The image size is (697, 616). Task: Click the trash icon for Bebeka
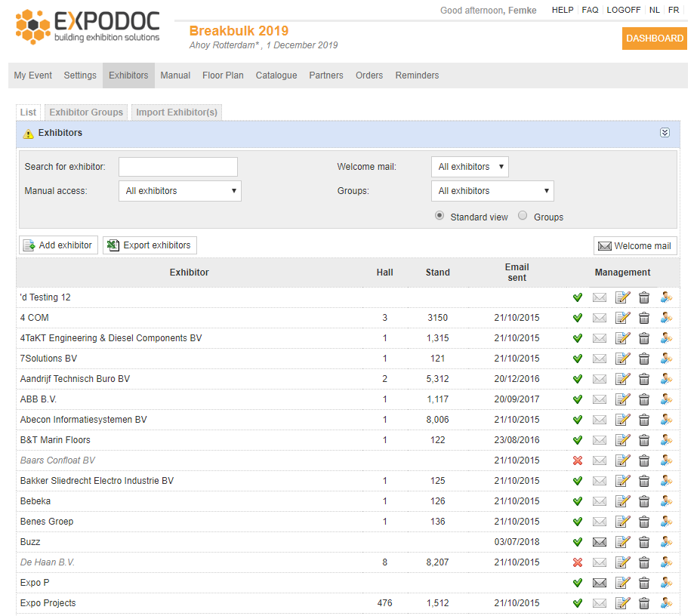(643, 501)
